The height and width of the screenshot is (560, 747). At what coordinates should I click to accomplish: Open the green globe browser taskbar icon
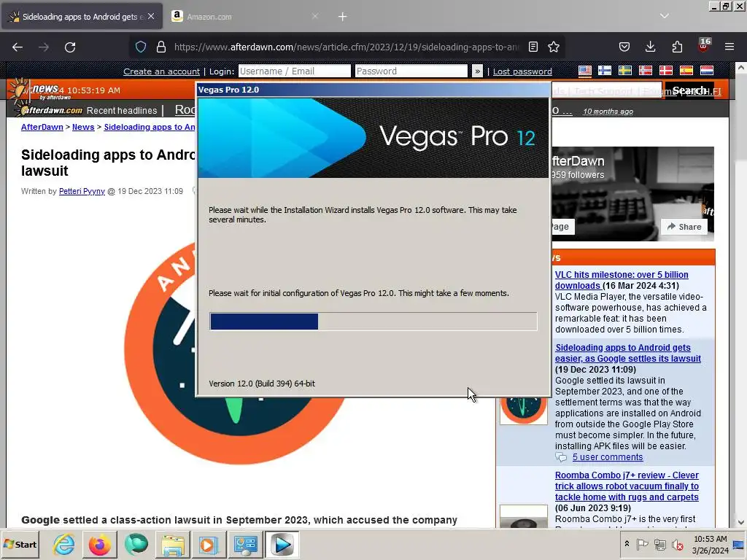coord(136,544)
